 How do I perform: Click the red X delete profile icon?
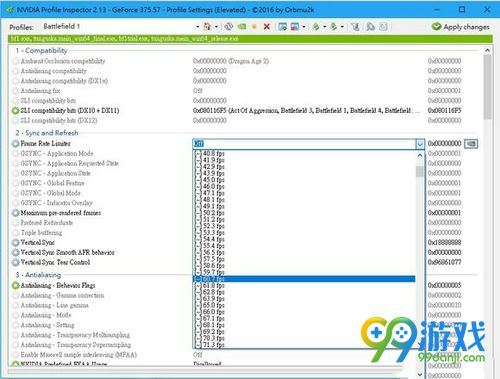click(267, 26)
